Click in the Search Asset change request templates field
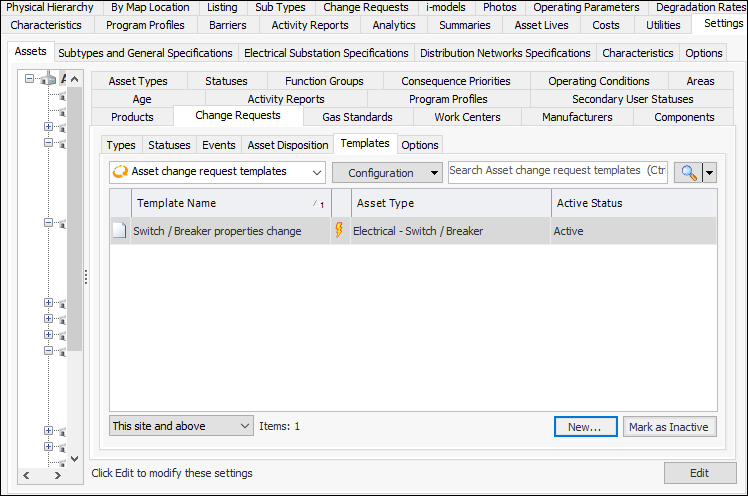 click(558, 172)
